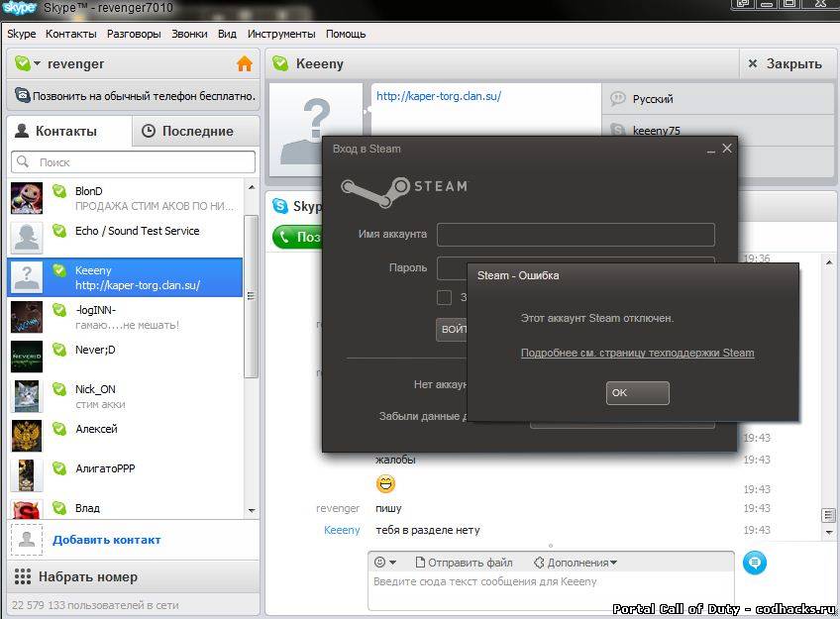Toggle the remember password checkbox in Steam
Screen dimensions: 840x619
[444, 298]
